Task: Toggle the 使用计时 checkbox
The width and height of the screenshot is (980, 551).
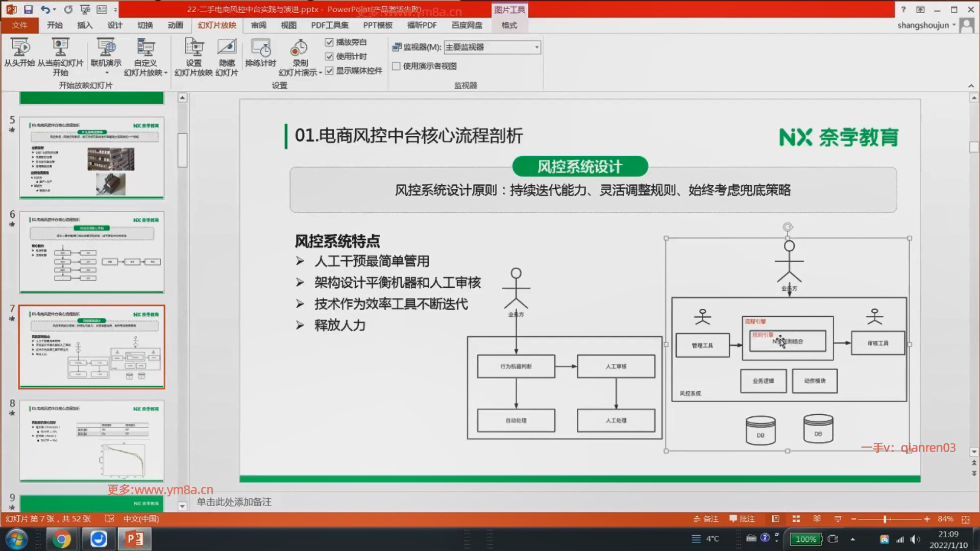Action: (x=329, y=57)
